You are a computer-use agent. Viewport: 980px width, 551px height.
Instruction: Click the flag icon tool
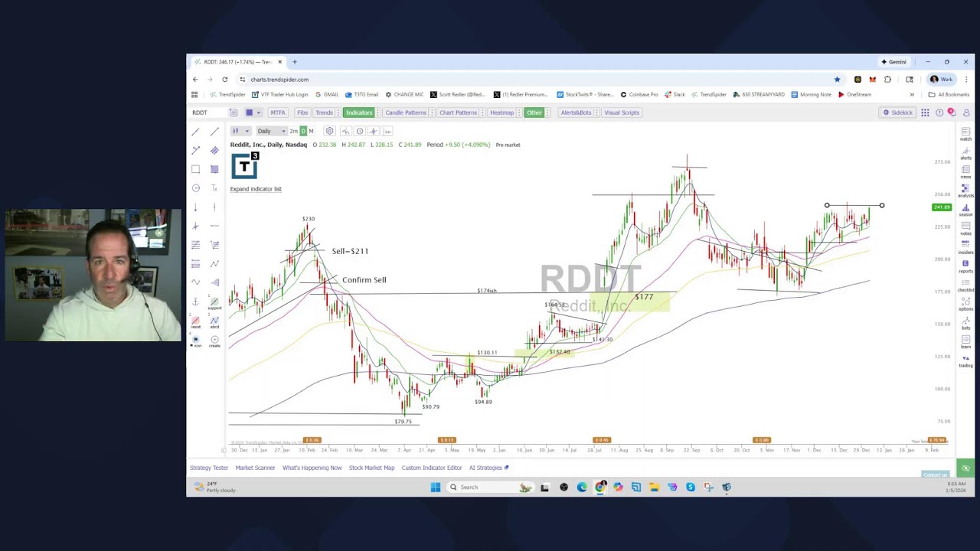coord(195,341)
